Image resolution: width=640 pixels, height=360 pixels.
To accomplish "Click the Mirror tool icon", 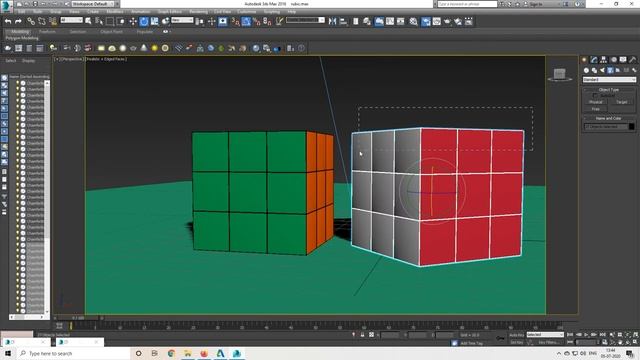I will [x=332, y=21].
